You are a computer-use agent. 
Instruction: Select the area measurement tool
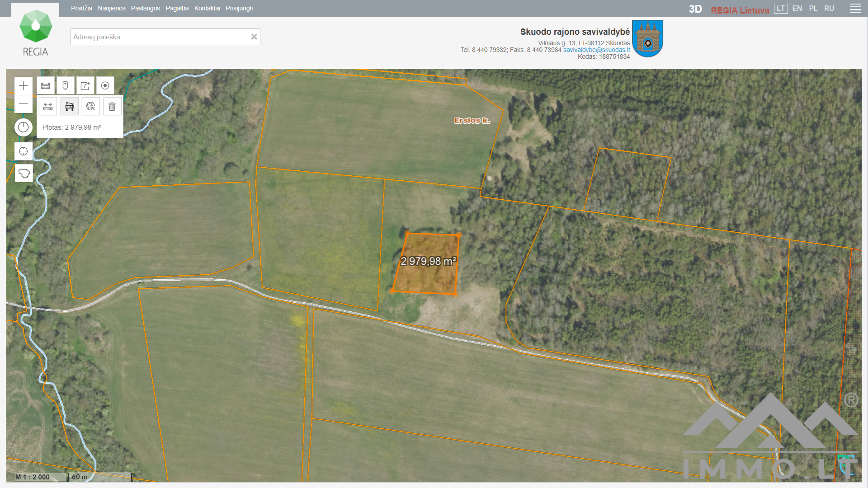click(x=70, y=107)
